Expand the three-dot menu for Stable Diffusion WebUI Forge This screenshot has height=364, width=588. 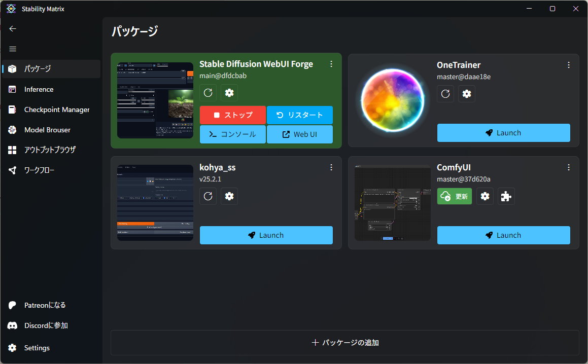(331, 64)
